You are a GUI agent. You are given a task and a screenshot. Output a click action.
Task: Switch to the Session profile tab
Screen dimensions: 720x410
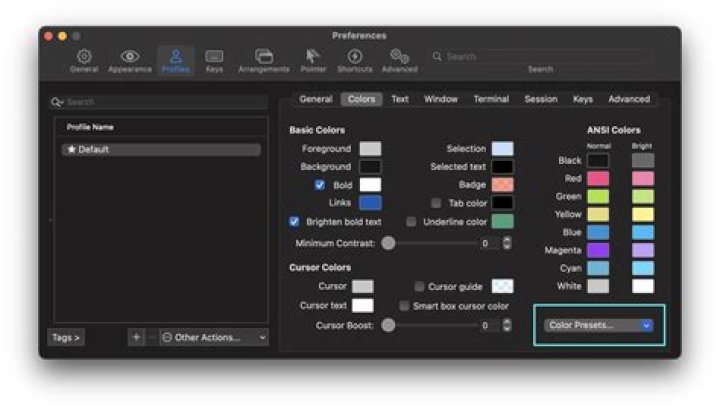541,99
